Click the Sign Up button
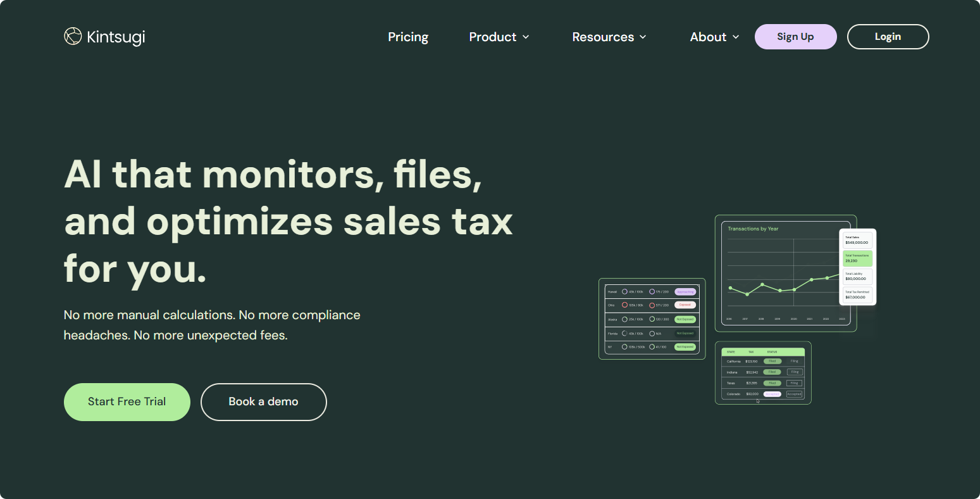 click(x=795, y=37)
